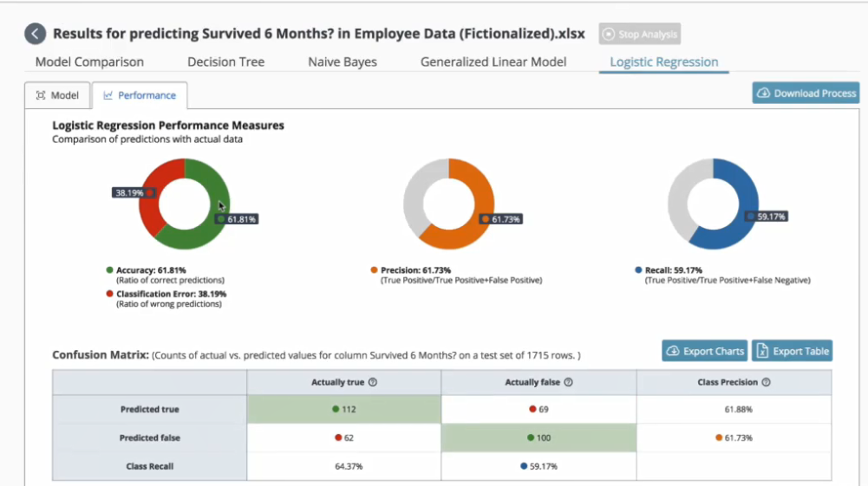Click the back arrow circle icon
The width and height of the screenshot is (868, 486).
(35, 34)
